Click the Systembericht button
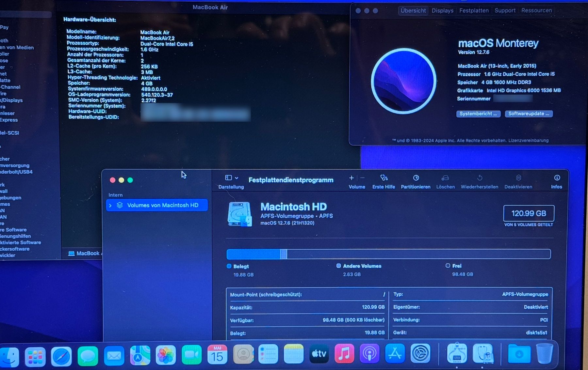Viewport: 588px width, 370px height. 478,114
